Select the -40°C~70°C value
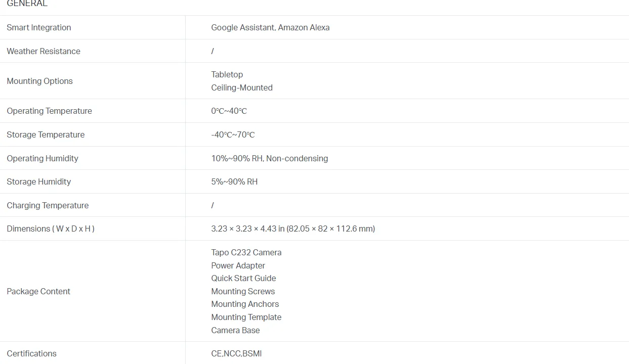 [233, 134]
